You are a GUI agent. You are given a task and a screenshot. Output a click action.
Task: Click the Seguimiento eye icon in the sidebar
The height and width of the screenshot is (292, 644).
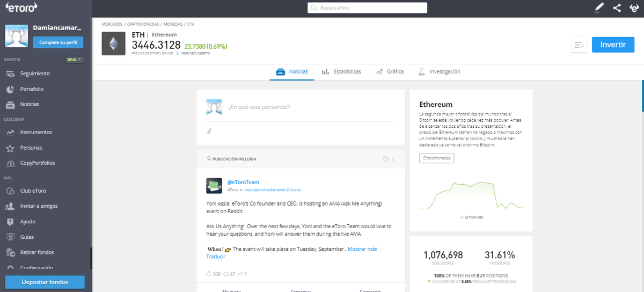click(x=10, y=74)
